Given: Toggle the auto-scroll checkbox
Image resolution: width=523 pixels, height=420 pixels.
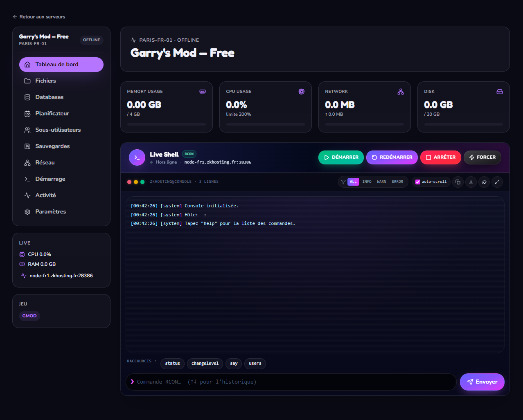Looking at the screenshot, I should pyautogui.click(x=418, y=182).
